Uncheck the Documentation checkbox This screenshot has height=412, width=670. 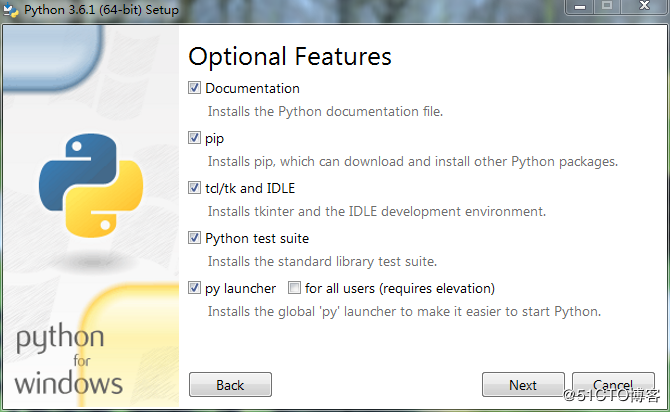[x=194, y=88]
